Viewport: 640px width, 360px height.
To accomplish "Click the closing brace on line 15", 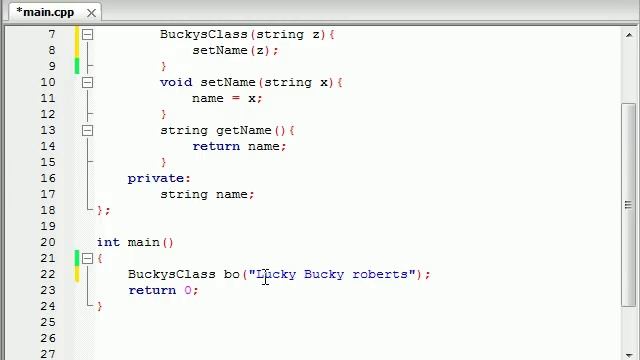I will pos(164,162).
